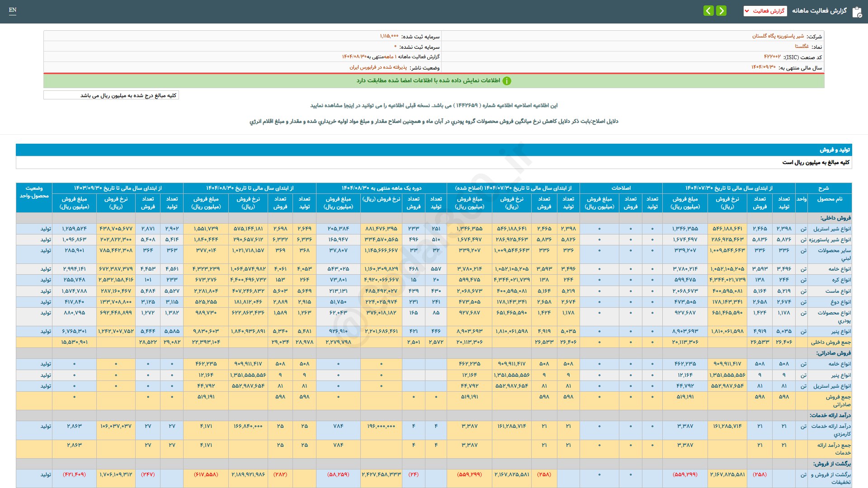The width and height of the screenshot is (868, 488).
Task: Click the برگشت از فروش section row
Action: (832, 464)
